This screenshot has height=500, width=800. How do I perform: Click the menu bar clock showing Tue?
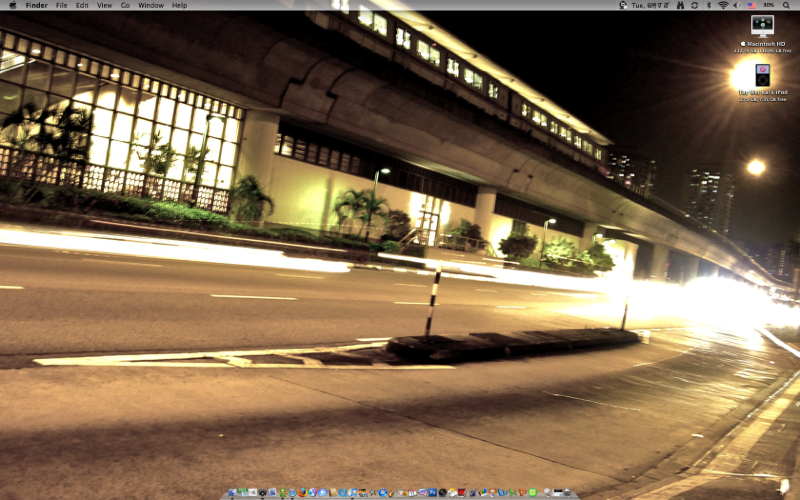[x=650, y=5]
